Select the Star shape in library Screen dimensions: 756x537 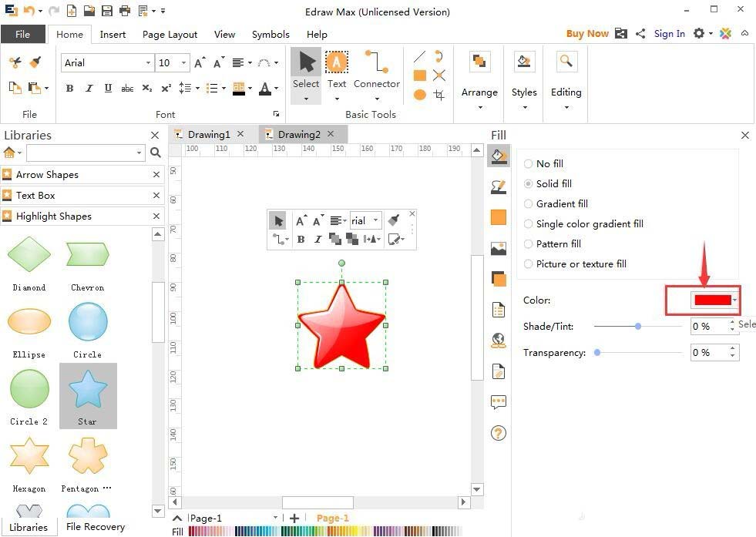pos(88,394)
